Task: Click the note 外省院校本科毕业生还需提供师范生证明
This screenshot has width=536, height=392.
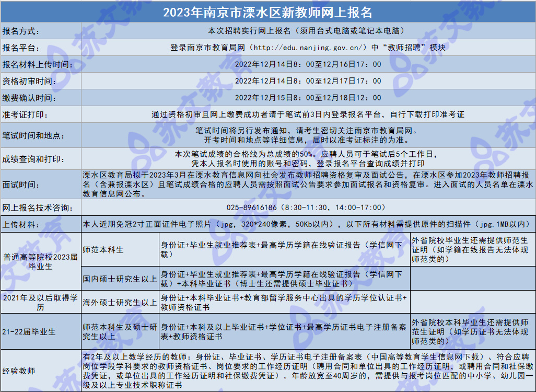Action: click(473, 331)
